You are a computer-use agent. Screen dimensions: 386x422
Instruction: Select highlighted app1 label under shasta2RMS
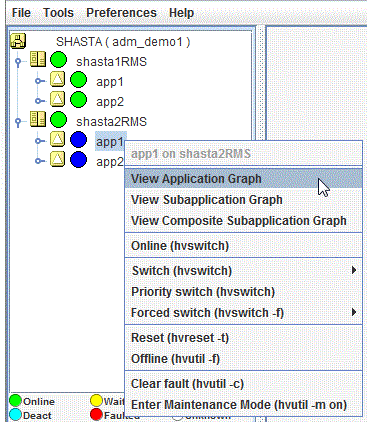coord(109,142)
